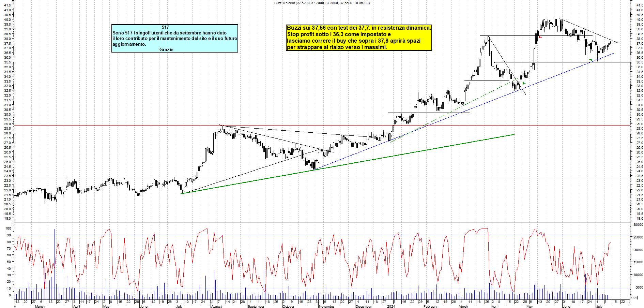Click the April label that follows February's March

tap(495, 306)
